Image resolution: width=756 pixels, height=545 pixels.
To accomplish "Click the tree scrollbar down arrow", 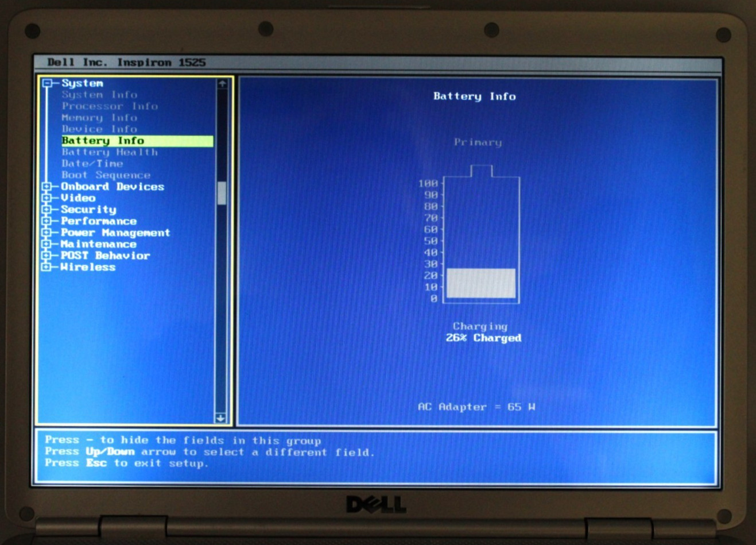I will point(221,418).
